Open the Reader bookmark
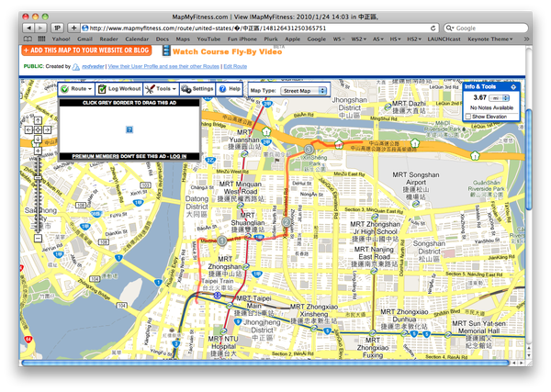 click(x=108, y=39)
